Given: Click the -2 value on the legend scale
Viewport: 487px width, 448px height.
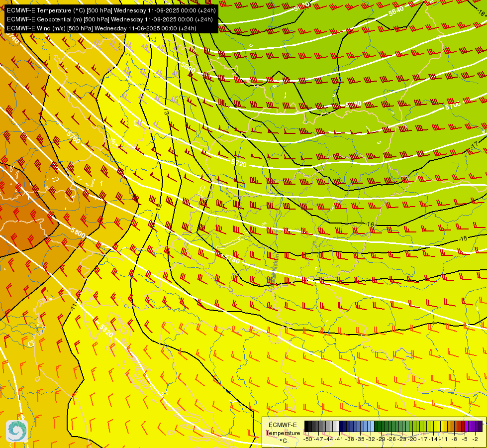Looking at the screenshot, I should click(475, 439).
